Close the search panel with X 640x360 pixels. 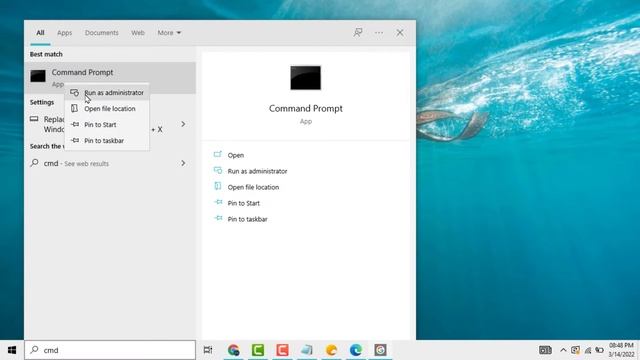pyautogui.click(x=400, y=33)
